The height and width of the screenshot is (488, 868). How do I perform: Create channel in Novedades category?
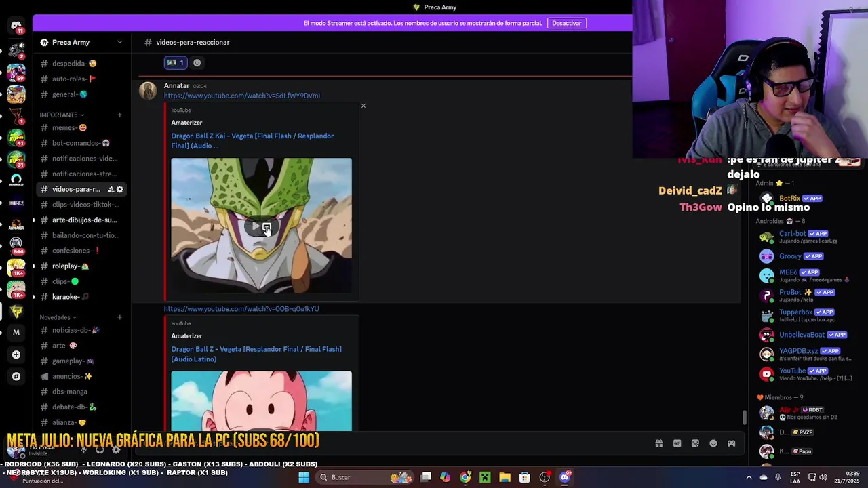point(119,317)
